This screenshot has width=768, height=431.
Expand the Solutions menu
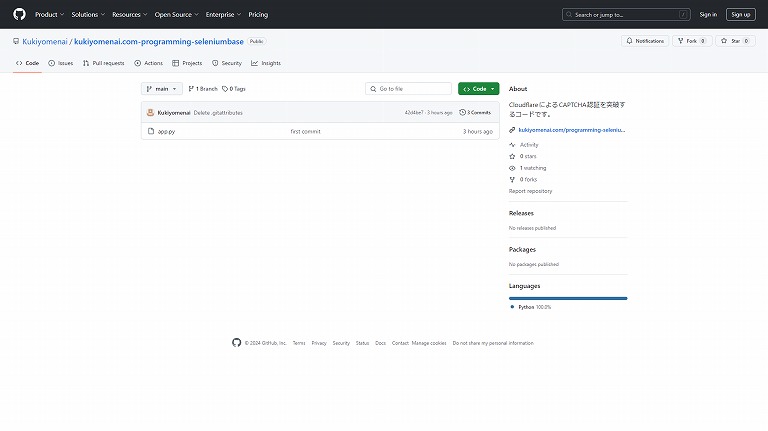click(88, 15)
